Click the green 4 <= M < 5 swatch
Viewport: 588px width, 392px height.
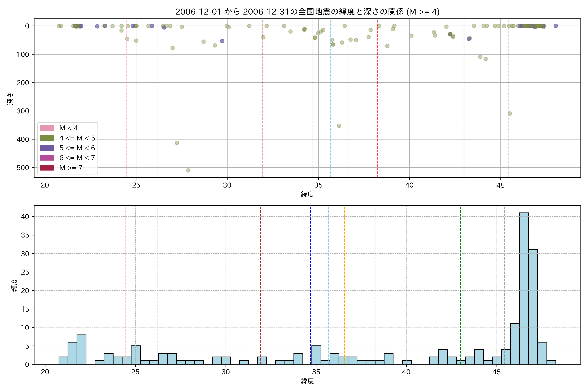point(47,138)
